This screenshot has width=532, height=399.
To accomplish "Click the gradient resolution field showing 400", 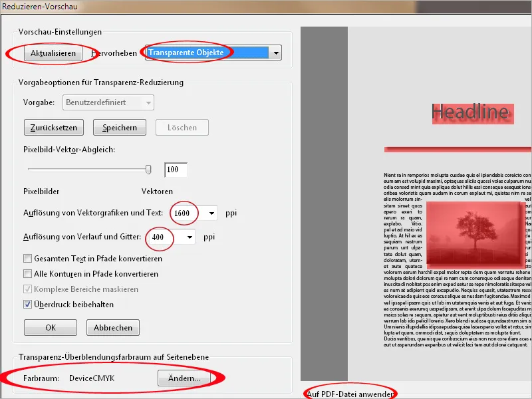I will click(166, 237).
